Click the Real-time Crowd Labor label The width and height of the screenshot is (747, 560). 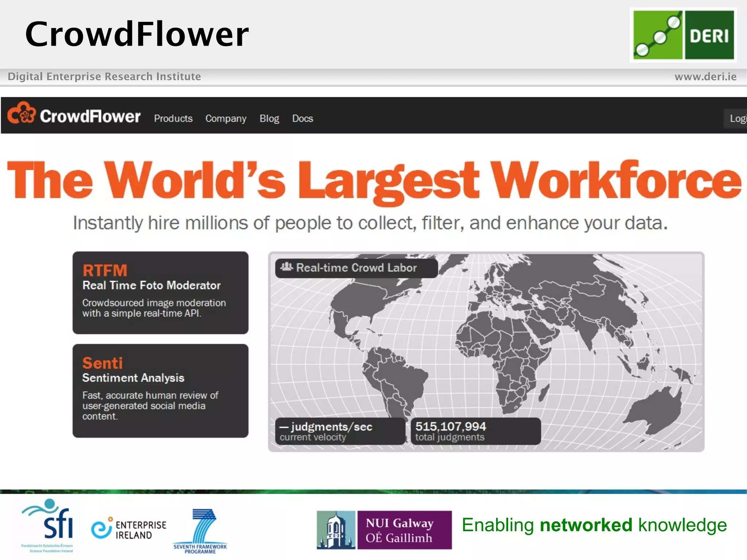[356, 268]
